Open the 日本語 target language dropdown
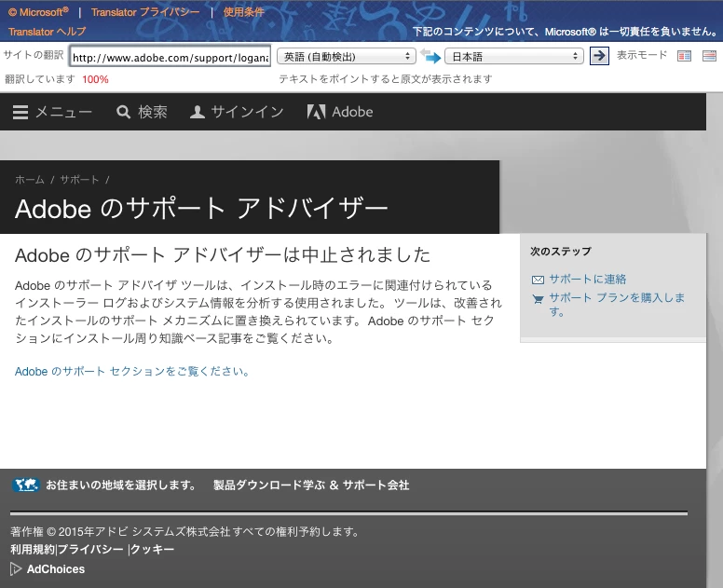The width and height of the screenshot is (723, 588). (x=514, y=56)
